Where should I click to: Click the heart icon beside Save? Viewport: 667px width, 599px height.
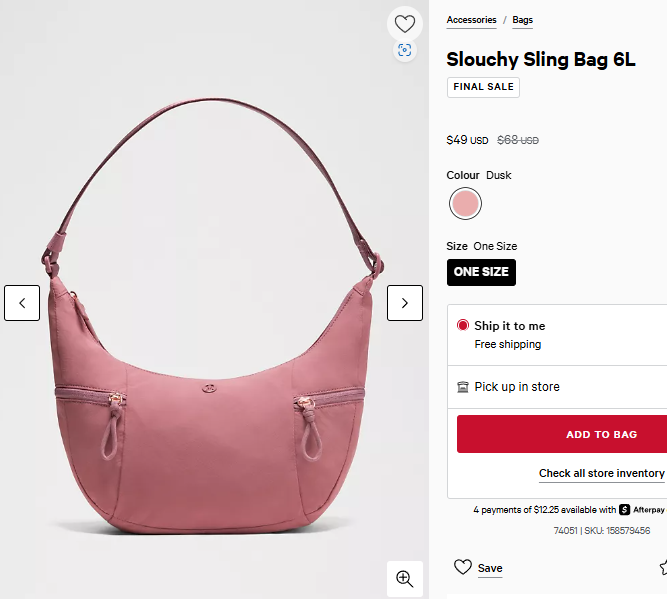click(x=462, y=567)
